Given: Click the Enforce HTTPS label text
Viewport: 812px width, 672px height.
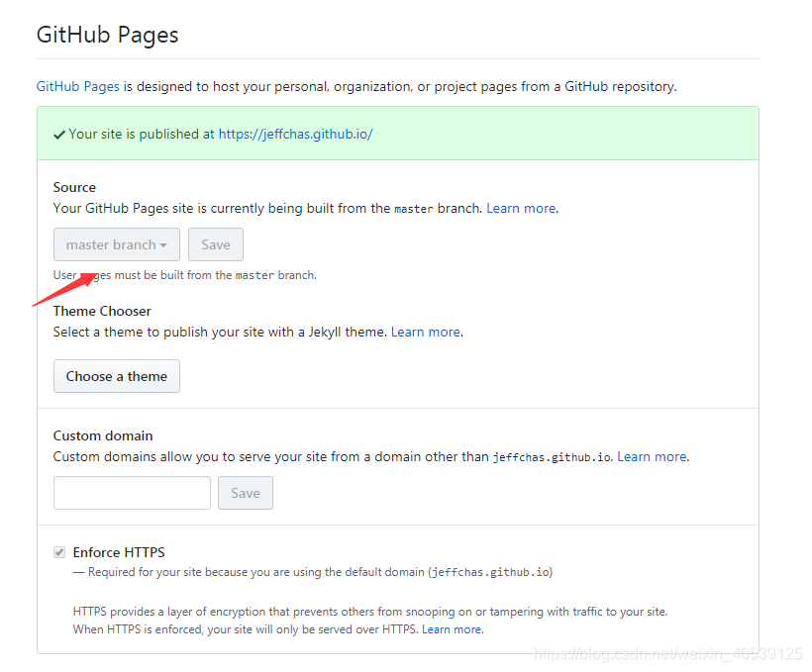Looking at the screenshot, I should pyautogui.click(x=119, y=552).
